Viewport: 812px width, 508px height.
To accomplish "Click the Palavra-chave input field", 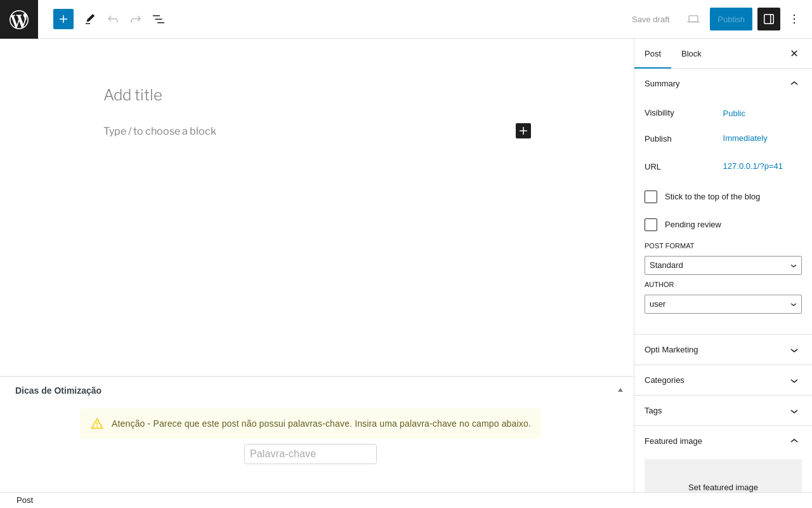I will coord(310,454).
